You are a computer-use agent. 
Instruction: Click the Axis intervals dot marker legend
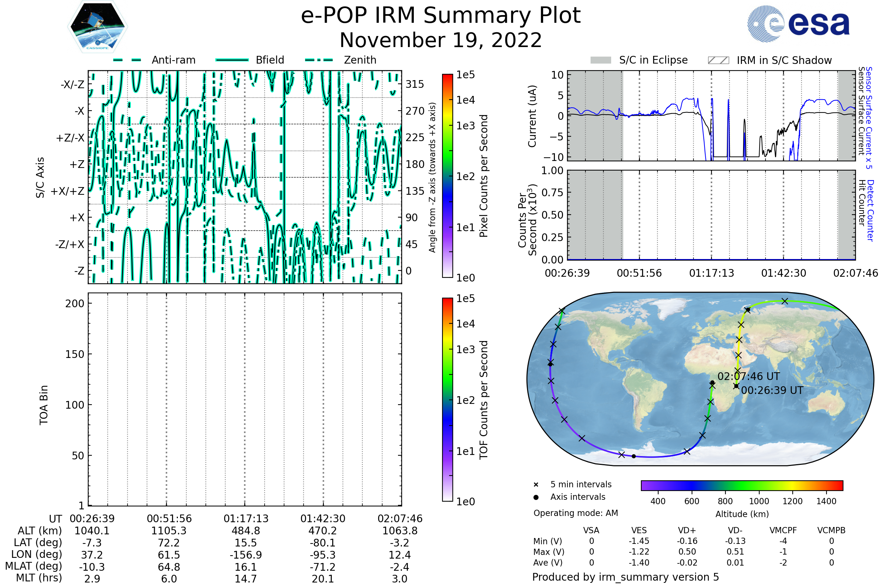(536, 497)
